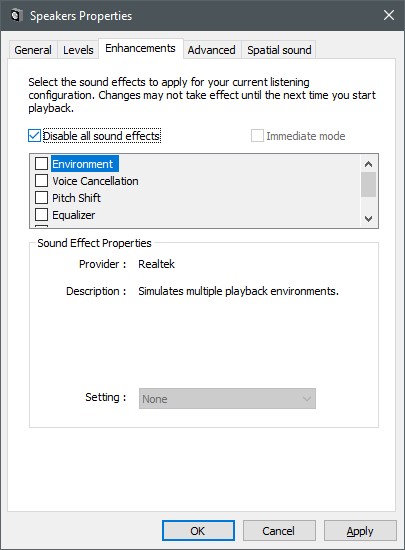The width and height of the screenshot is (405, 550).
Task: Click the Cancel button
Action: pos(279,531)
